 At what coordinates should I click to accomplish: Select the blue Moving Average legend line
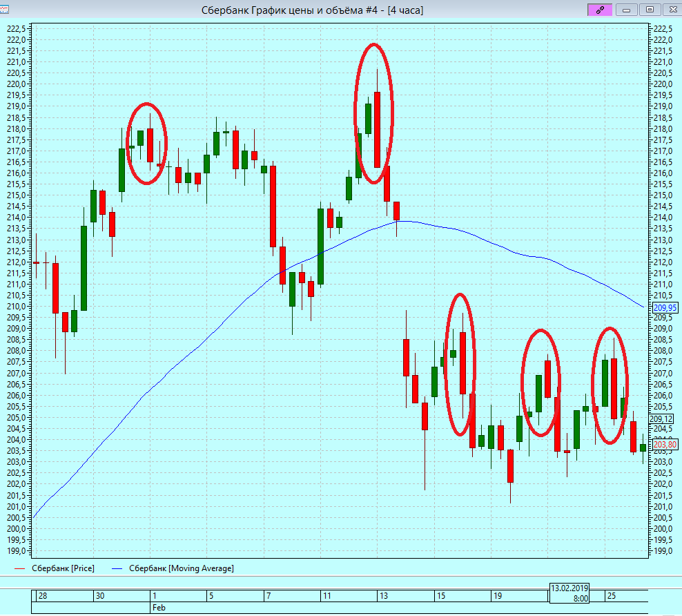tap(117, 568)
